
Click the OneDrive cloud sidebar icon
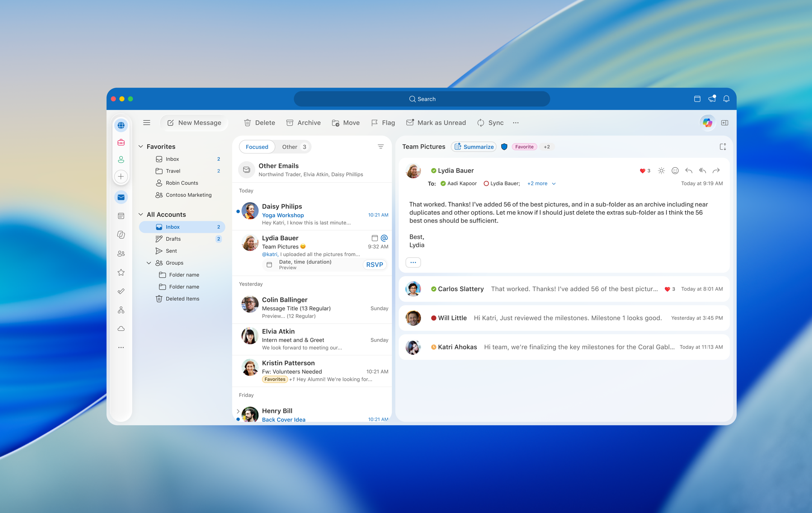121,329
